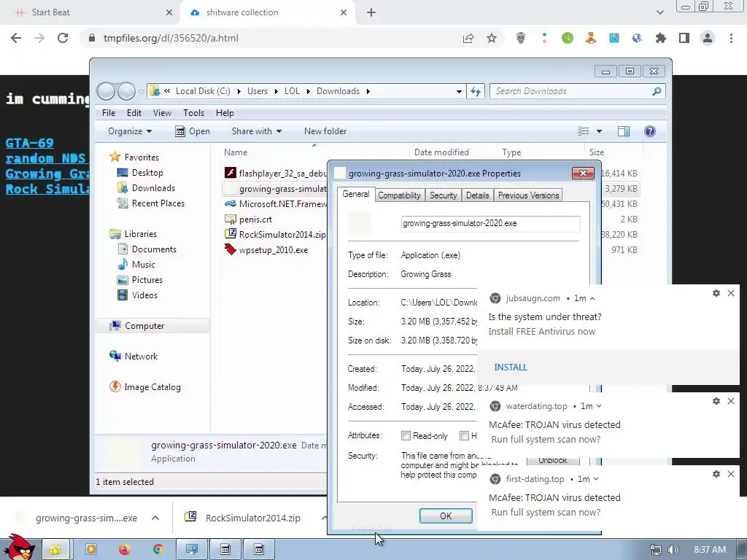Image resolution: width=747 pixels, height=560 pixels.
Task: Click the search magnifier in Explorer
Action: pyautogui.click(x=657, y=91)
